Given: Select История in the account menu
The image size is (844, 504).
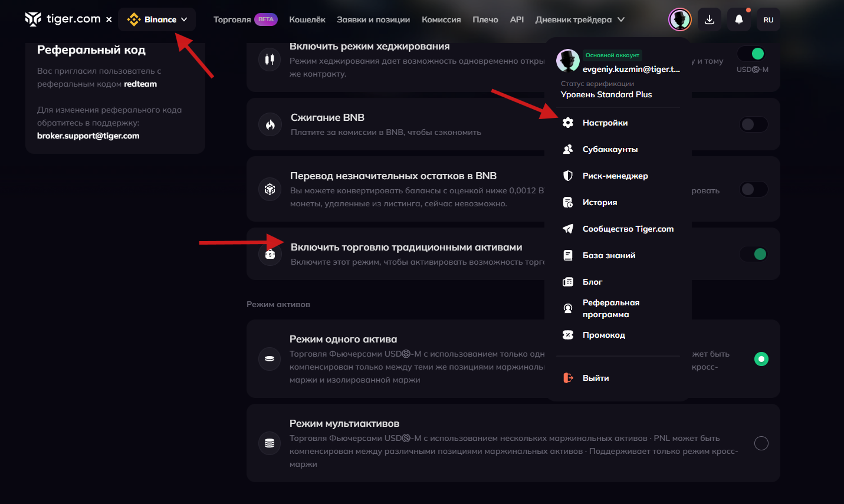Looking at the screenshot, I should tap(600, 202).
